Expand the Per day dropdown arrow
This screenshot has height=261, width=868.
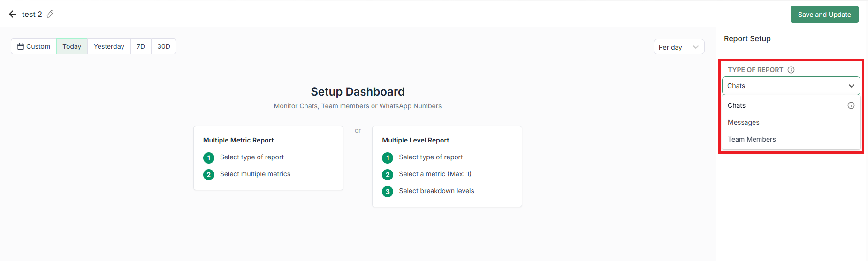tap(696, 47)
